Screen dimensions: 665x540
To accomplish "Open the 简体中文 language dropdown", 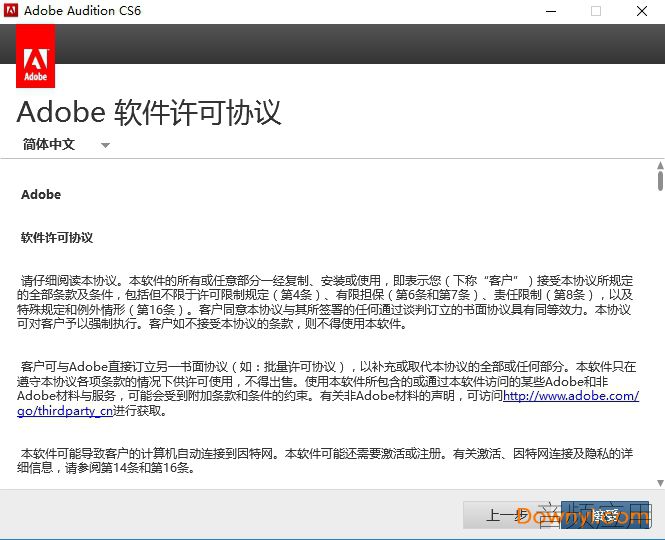I will tap(66, 145).
